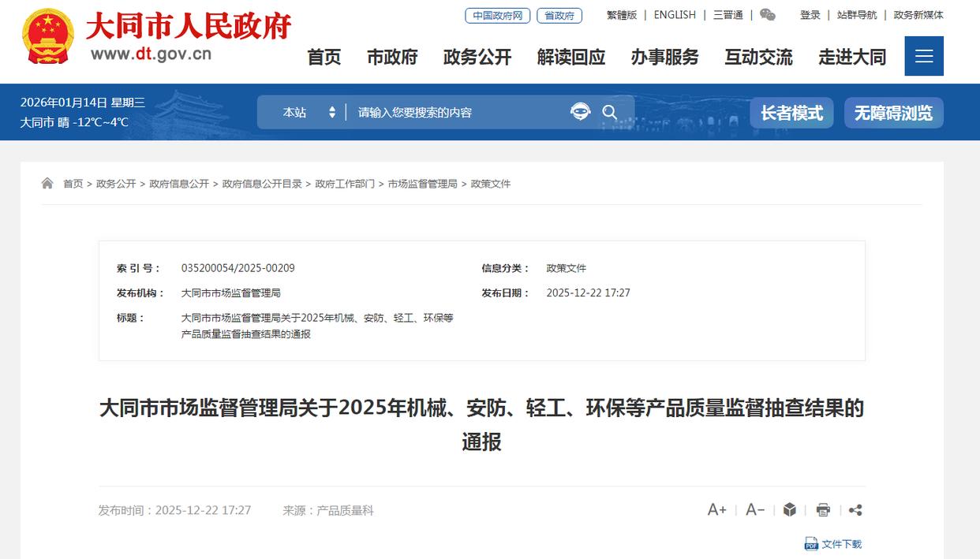This screenshot has height=559, width=980.
Task: Open the WeChat icon in the top bar
Action: 766,14
